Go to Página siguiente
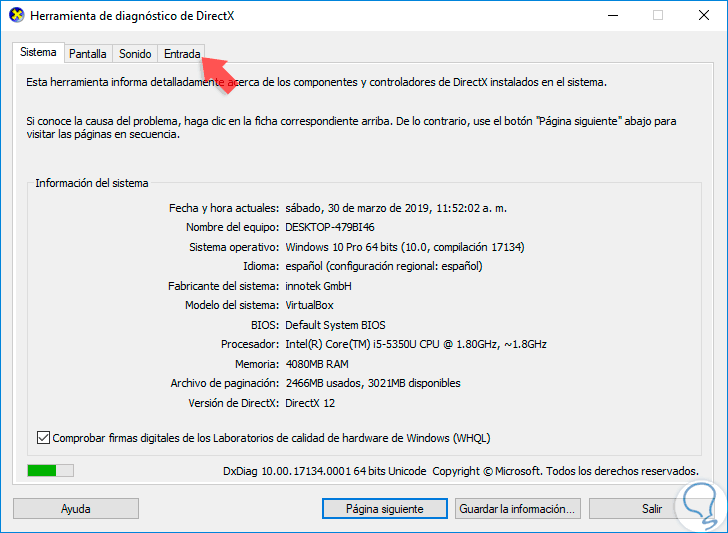The image size is (728, 533). [384, 509]
